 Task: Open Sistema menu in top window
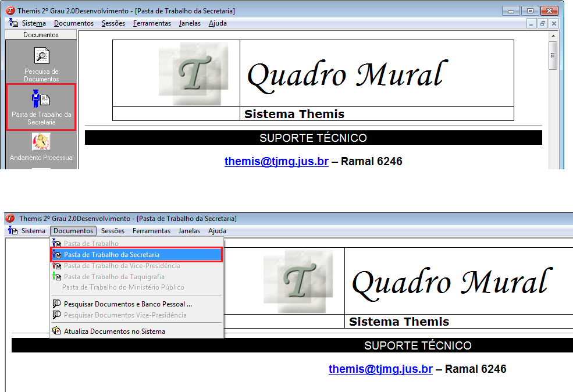34,23
